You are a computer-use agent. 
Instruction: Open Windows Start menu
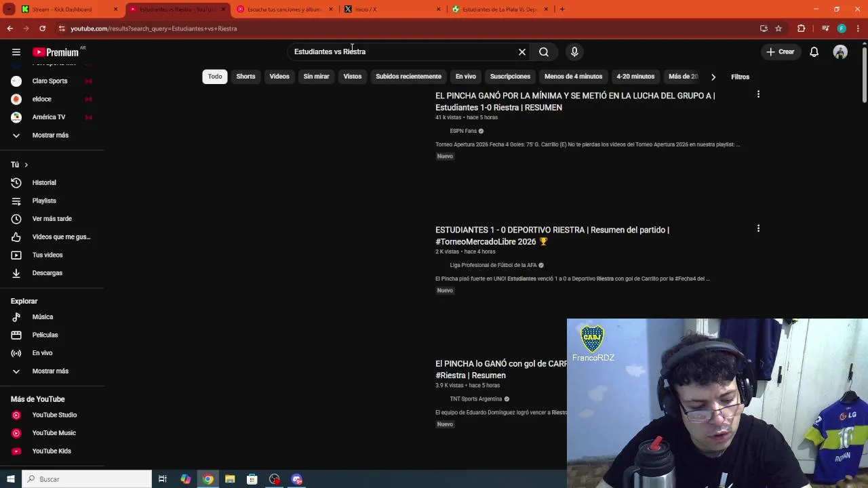pos(11,479)
